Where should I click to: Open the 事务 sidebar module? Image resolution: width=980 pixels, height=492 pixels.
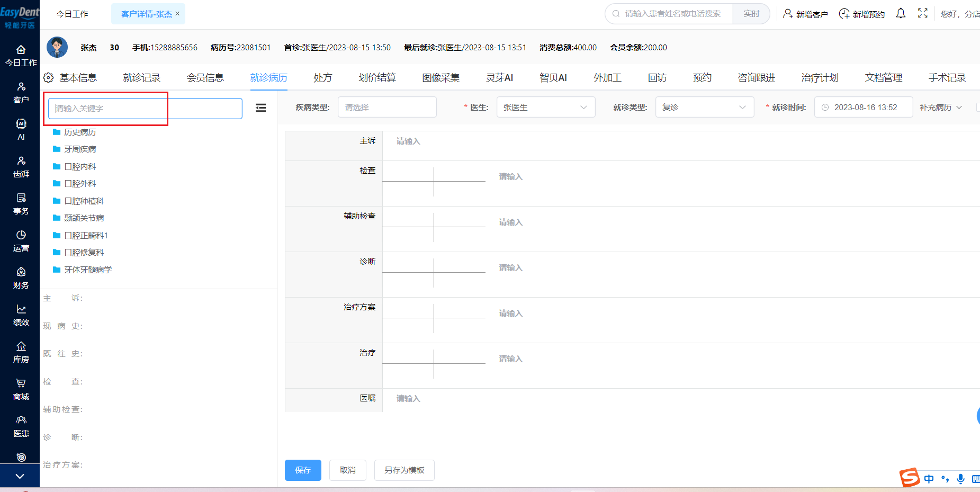tap(21, 204)
